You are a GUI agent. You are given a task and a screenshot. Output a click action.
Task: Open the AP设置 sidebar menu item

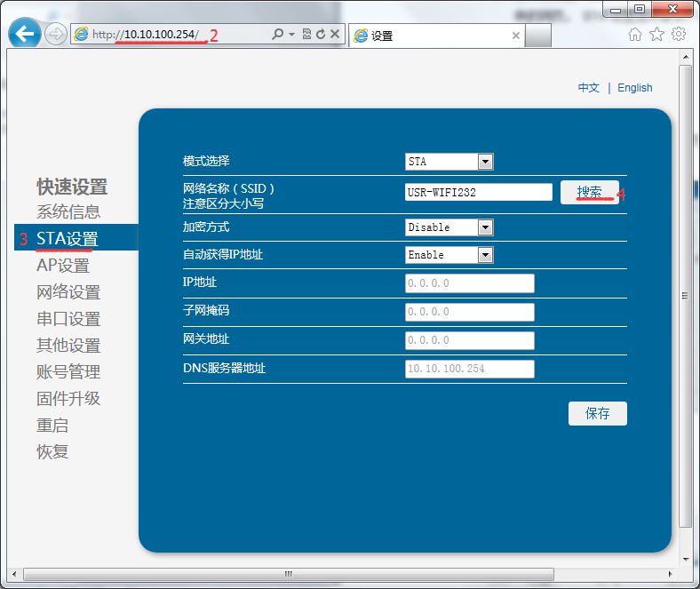click(x=63, y=266)
